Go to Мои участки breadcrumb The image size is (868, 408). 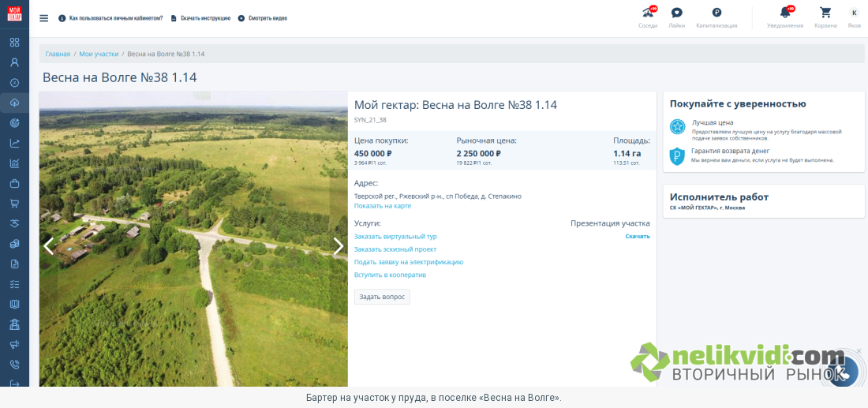(99, 54)
